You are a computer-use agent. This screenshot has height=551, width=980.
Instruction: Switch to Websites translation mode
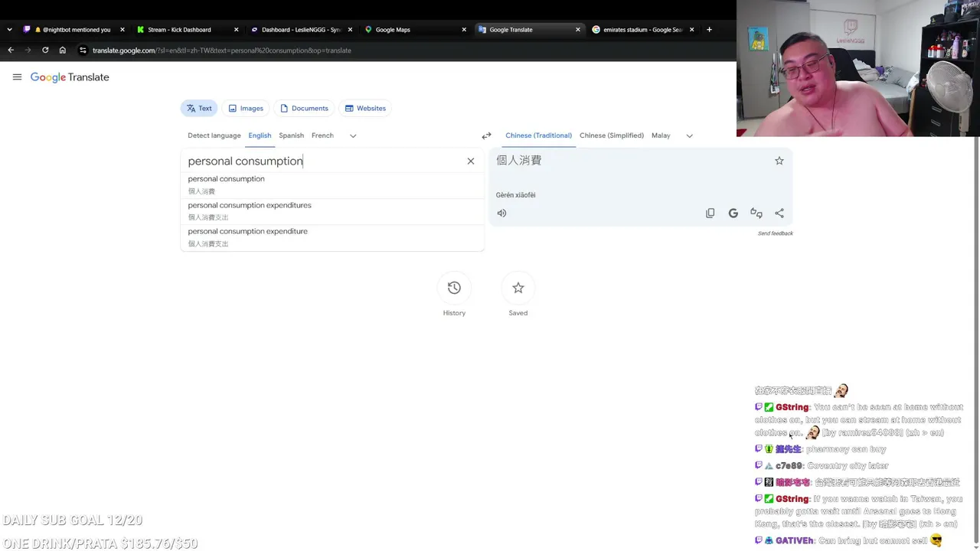365,109
